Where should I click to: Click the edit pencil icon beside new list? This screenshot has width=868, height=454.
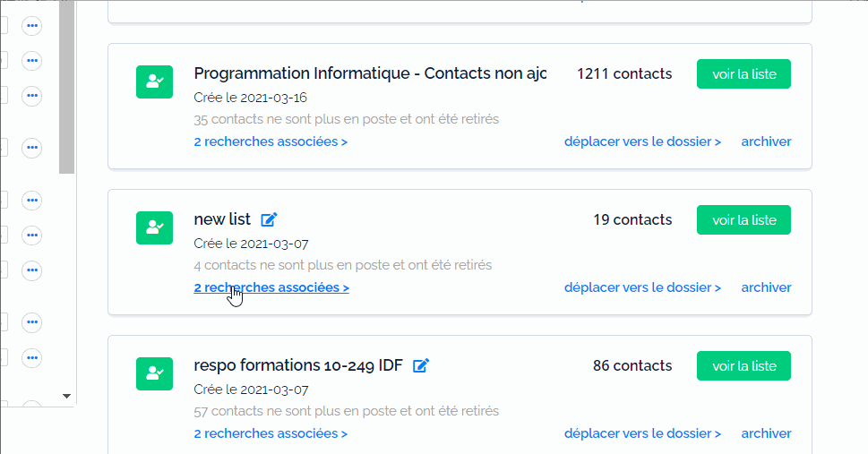coord(269,219)
